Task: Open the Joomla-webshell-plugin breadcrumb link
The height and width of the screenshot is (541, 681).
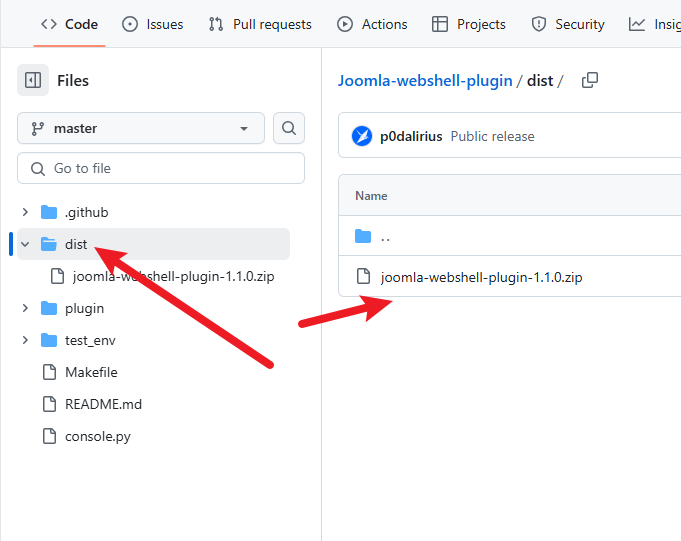Action: pos(425,80)
